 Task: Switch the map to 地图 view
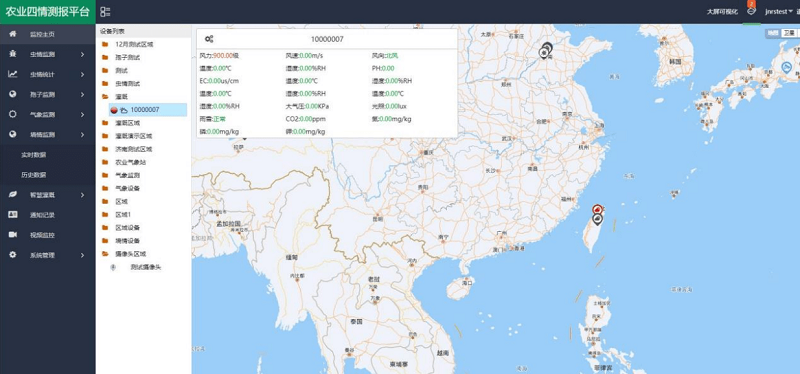point(773,33)
